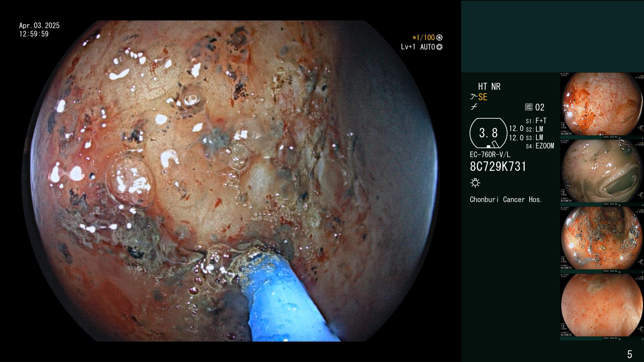Click the shutter value 1/100
Image resolution: width=644 pixels, height=362 pixels.
[424, 38]
